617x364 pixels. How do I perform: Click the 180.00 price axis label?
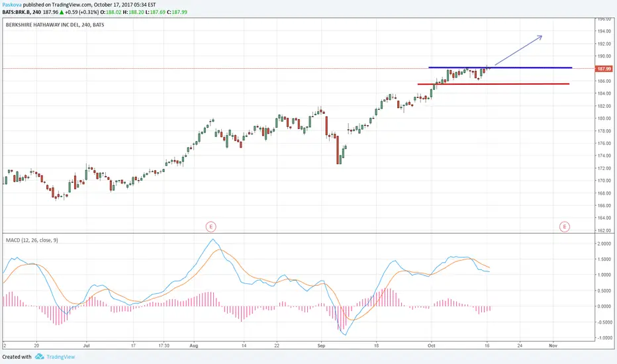pos(604,118)
